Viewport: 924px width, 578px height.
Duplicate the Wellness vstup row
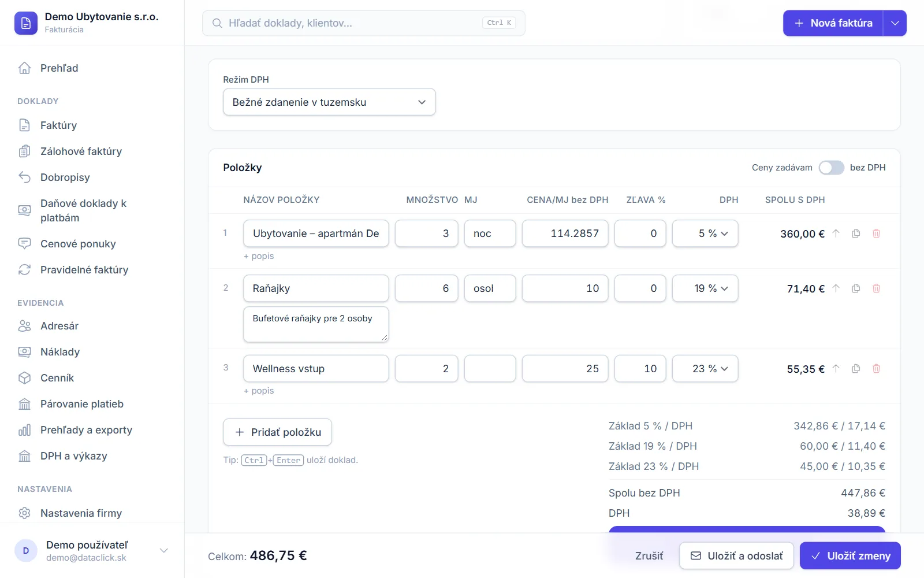(x=856, y=369)
